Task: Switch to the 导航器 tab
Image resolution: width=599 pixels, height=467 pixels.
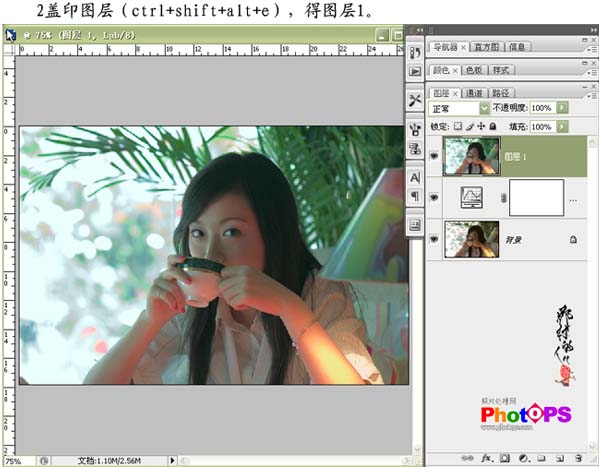Action: [x=445, y=47]
